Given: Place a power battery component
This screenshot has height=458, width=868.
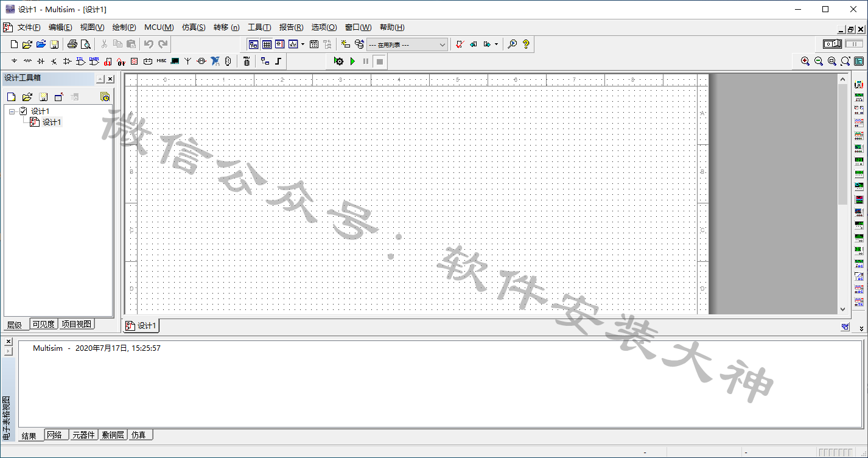Looking at the screenshot, I should pyautogui.click(x=148, y=61).
